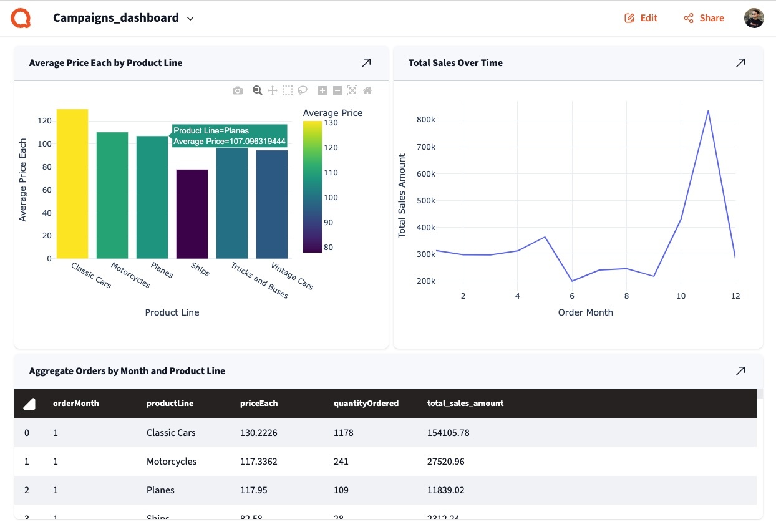Expand the Aggregate Orders by Month panel
Screen dimensions: 776x532
(740, 371)
